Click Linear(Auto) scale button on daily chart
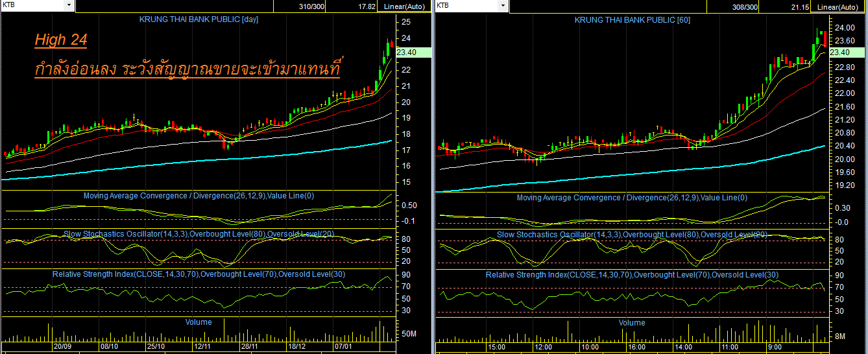The height and width of the screenshot is (354, 868). [404, 6]
